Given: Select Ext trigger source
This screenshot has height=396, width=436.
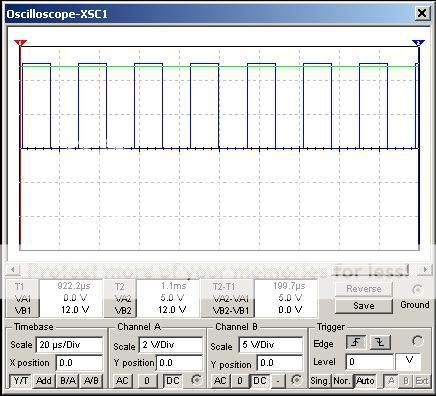Looking at the screenshot, I should pyautogui.click(x=422, y=381).
